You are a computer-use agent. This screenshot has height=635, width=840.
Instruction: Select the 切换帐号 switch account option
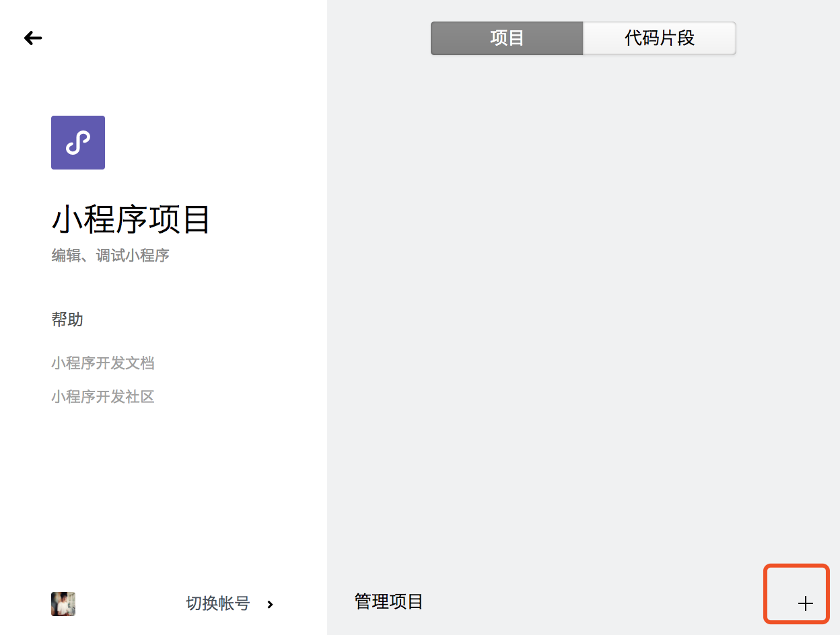(217, 603)
